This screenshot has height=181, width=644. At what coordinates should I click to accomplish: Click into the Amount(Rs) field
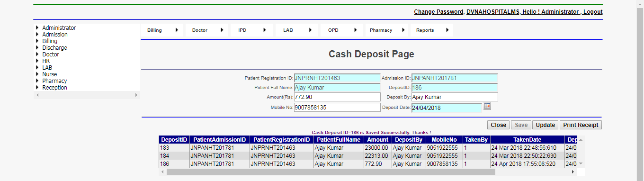[x=337, y=97]
